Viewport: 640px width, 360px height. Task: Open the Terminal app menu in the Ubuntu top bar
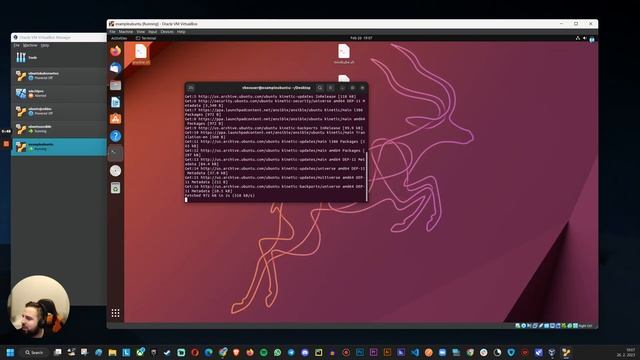point(146,38)
